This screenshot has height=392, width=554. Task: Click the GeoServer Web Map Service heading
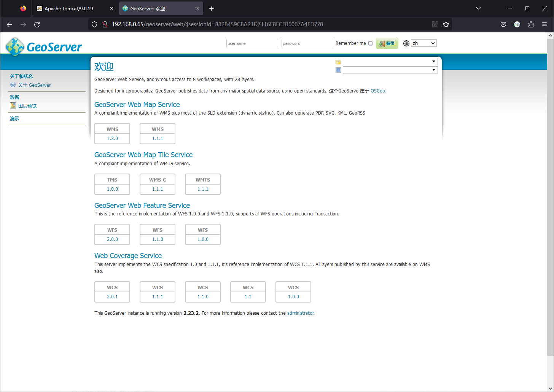[x=137, y=105]
